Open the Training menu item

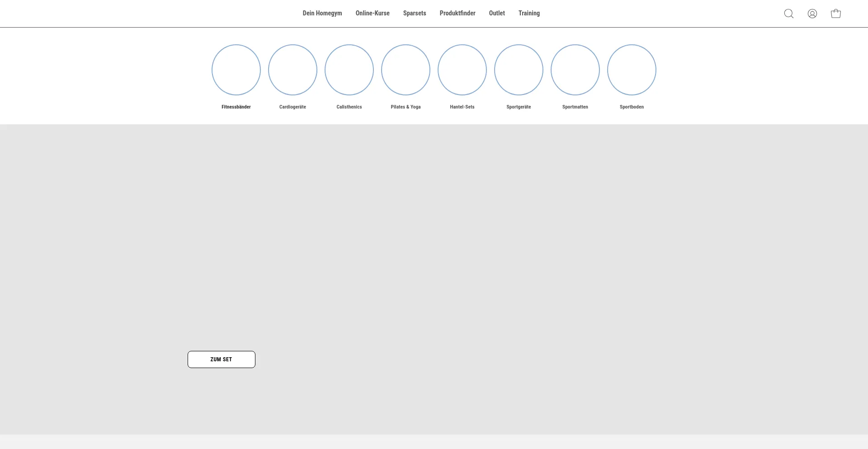pos(529,13)
